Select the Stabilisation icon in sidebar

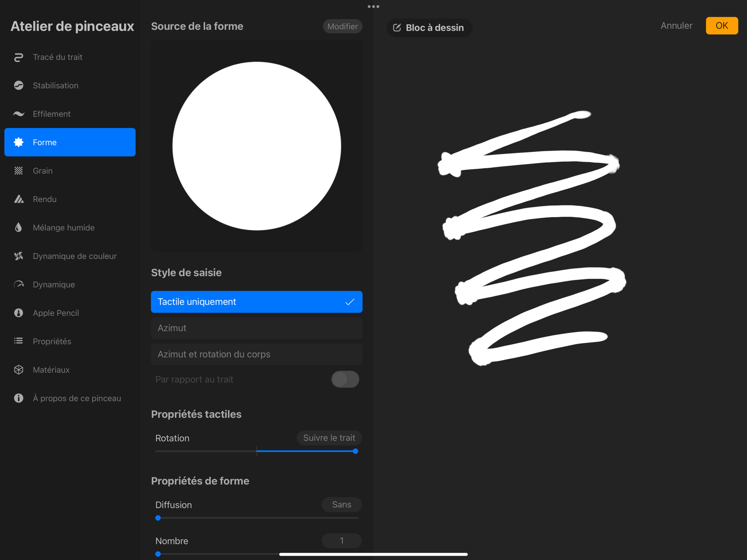pos(19,85)
